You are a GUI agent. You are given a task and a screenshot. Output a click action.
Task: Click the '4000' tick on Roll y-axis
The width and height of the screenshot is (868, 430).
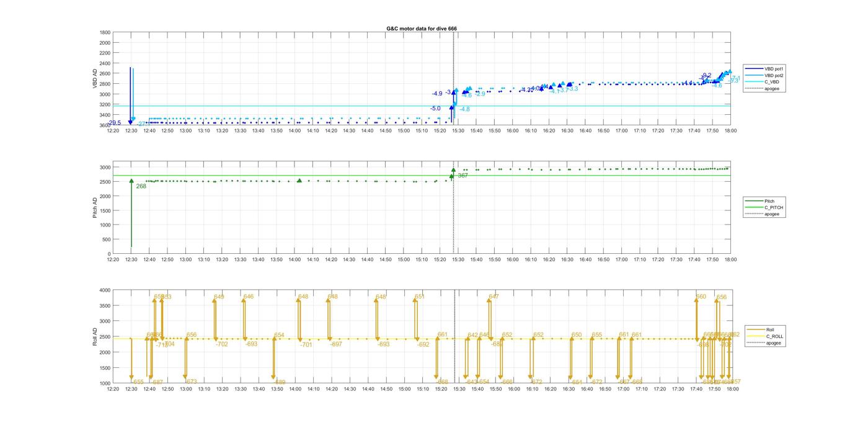[x=105, y=290]
